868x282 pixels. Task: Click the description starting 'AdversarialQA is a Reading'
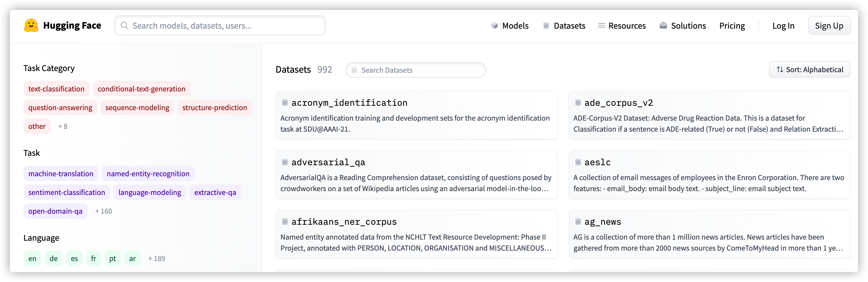coord(416,183)
